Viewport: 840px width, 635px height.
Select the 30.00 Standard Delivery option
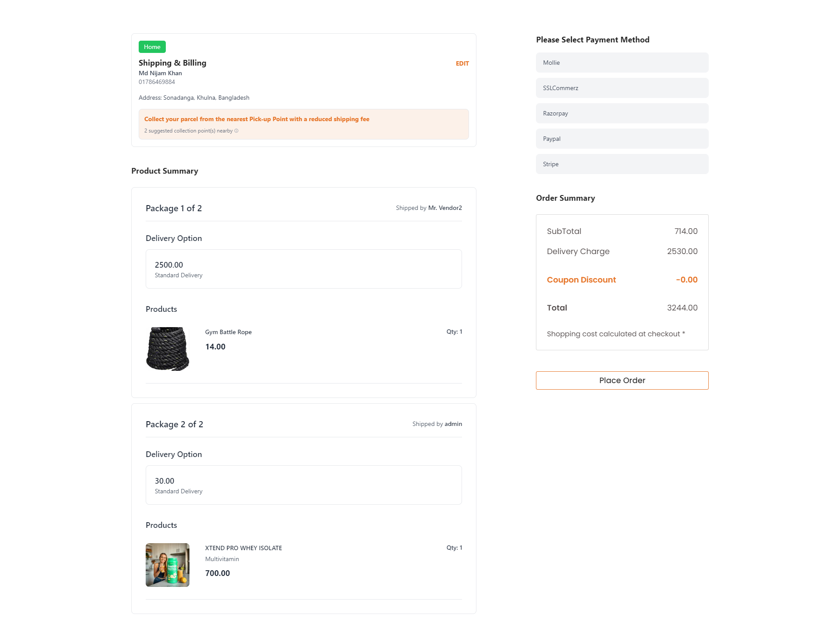[x=303, y=485]
